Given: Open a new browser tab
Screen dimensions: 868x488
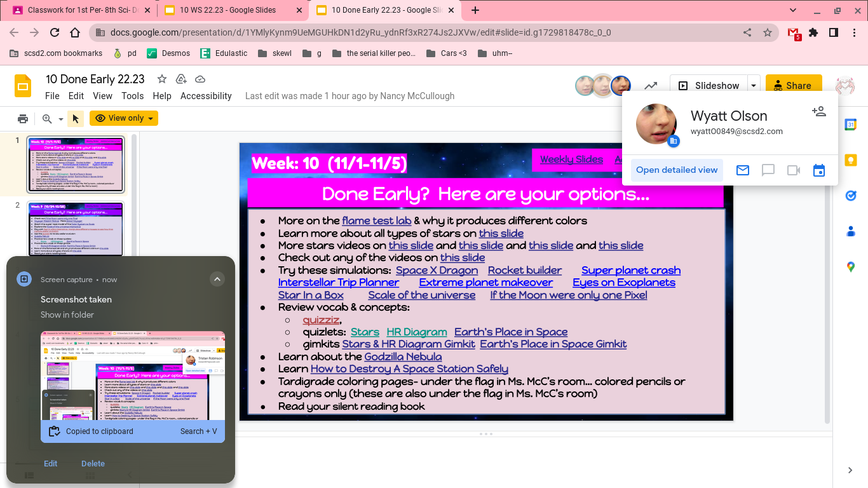Looking at the screenshot, I should pos(475,10).
